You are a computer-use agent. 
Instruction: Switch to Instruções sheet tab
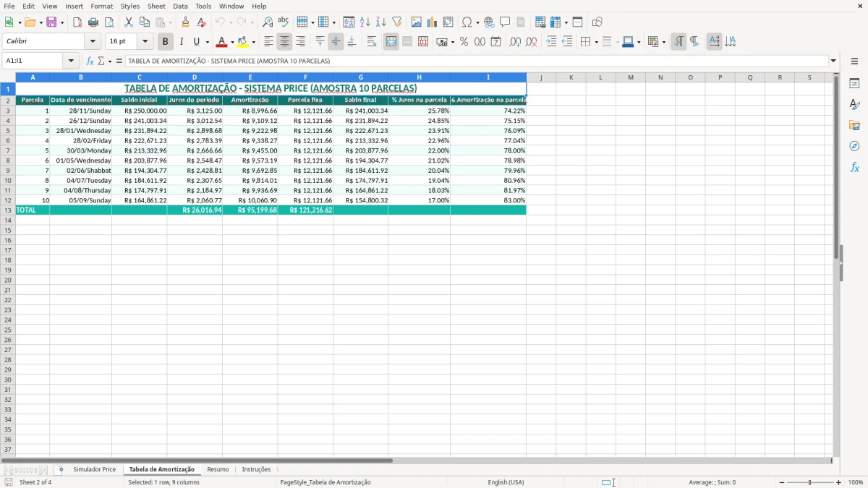(256, 470)
